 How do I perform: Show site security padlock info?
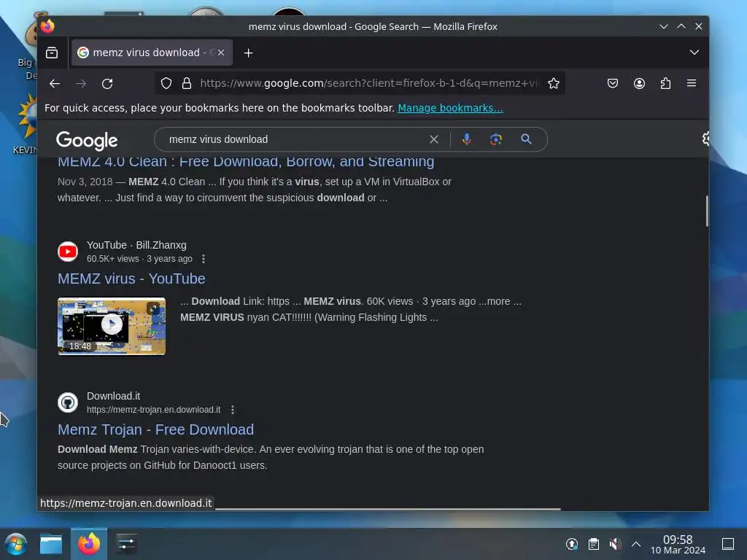(187, 83)
